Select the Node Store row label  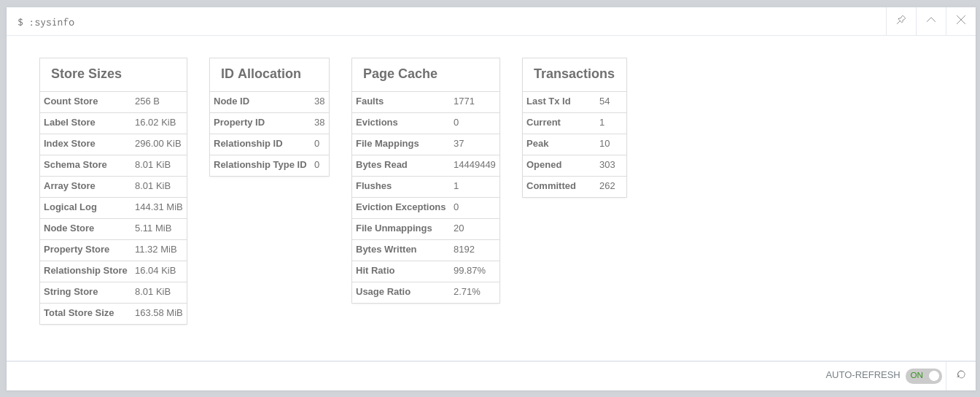(x=69, y=228)
